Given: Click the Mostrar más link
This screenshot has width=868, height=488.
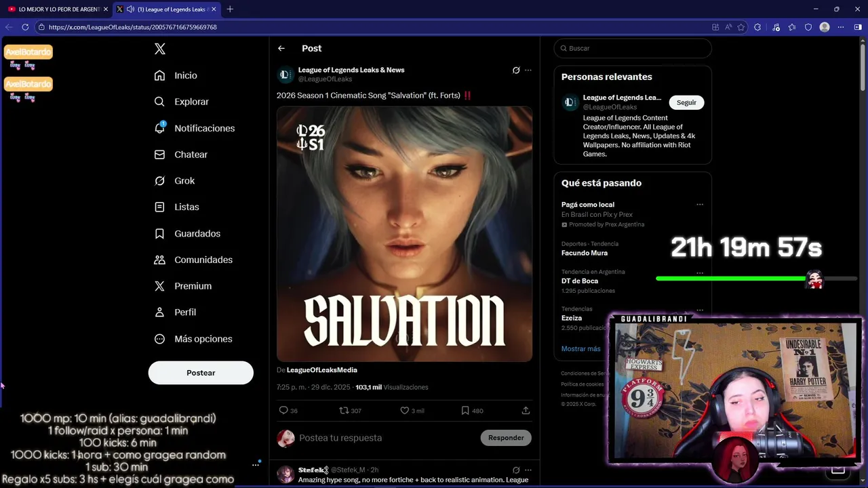Looking at the screenshot, I should point(580,348).
